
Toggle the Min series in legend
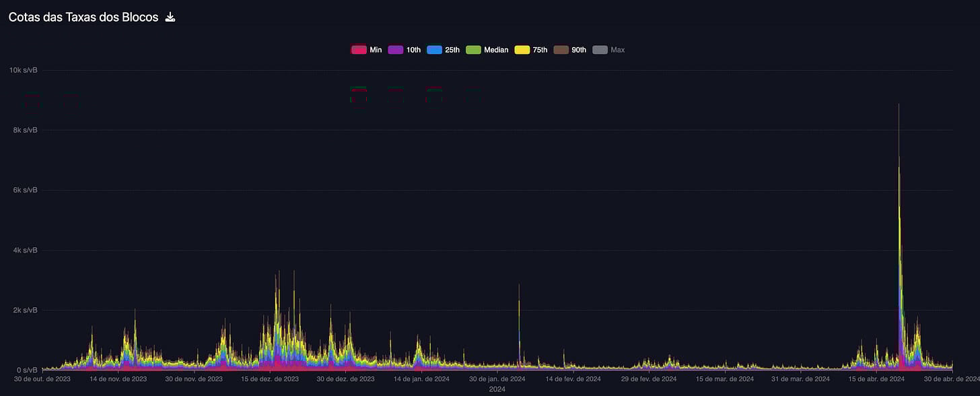pyautogui.click(x=367, y=50)
